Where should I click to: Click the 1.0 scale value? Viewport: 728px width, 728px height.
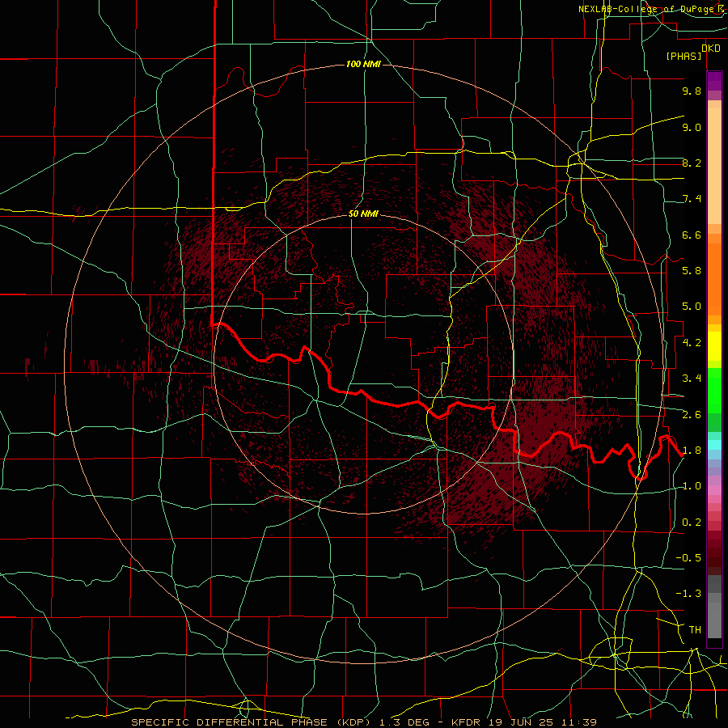692,486
